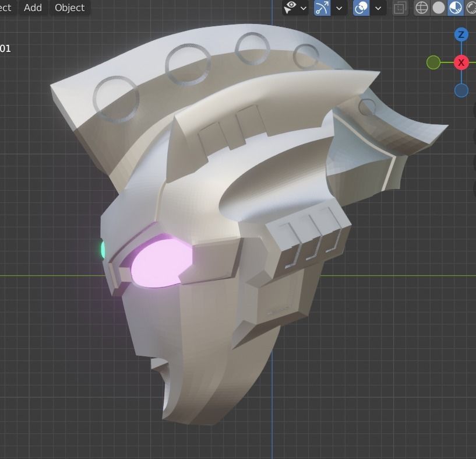Click the red X axis gizmo handle
This screenshot has width=476, height=459.
pyautogui.click(x=461, y=62)
